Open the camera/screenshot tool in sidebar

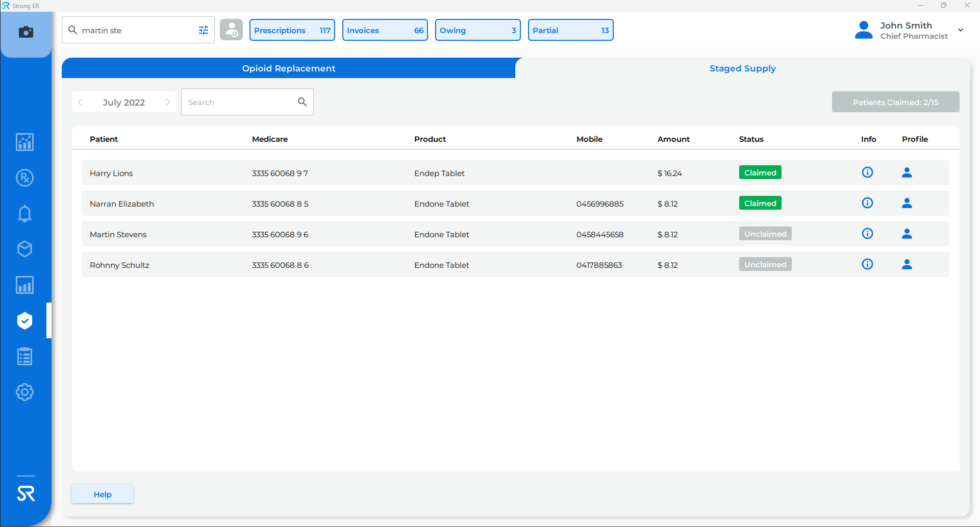[26, 32]
